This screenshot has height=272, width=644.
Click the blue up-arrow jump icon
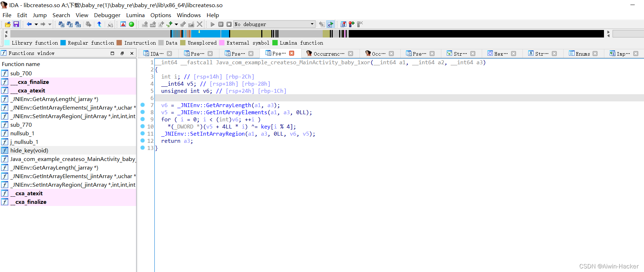click(99, 24)
